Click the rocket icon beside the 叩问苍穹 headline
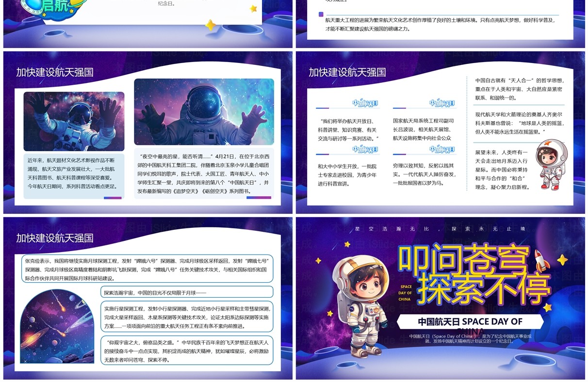Viewport: 588px width, 382px height. [539, 261]
